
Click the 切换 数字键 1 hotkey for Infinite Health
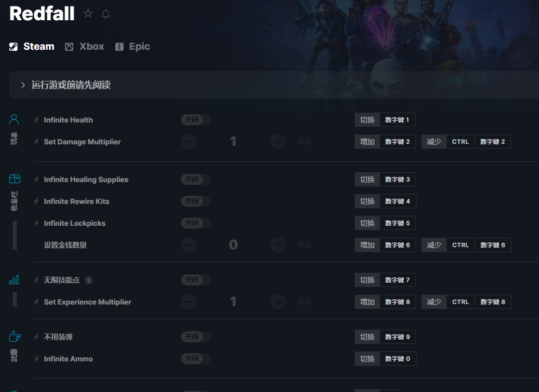385,120
